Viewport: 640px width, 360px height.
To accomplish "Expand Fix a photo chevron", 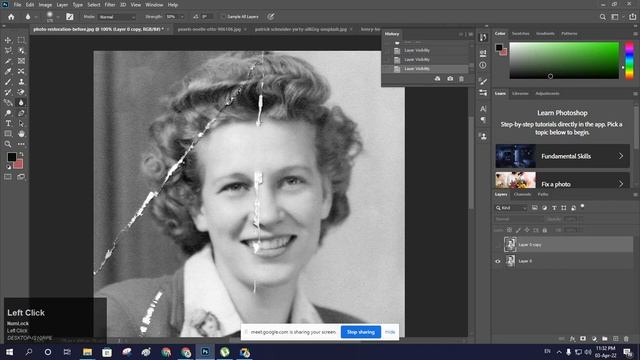I will click(x=620, y=184).
